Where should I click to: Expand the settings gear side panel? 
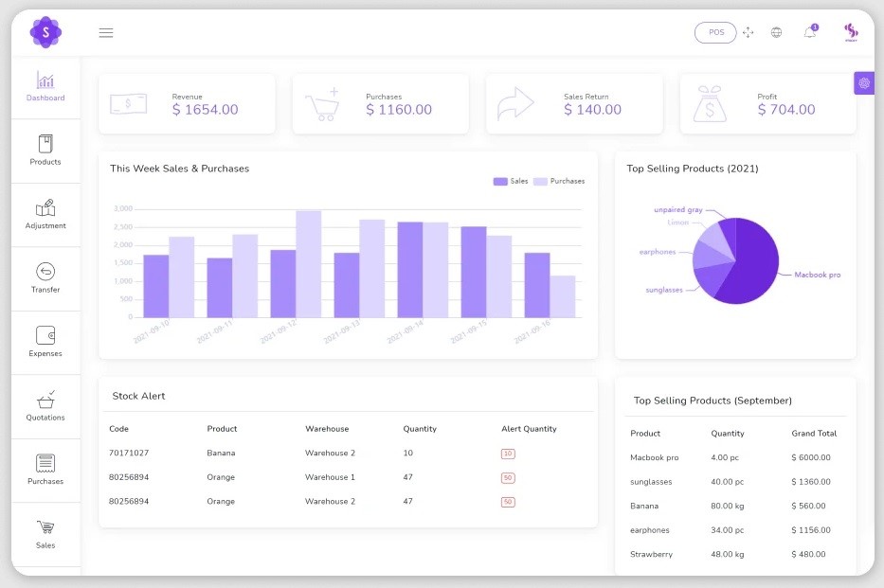click(864, 83)
